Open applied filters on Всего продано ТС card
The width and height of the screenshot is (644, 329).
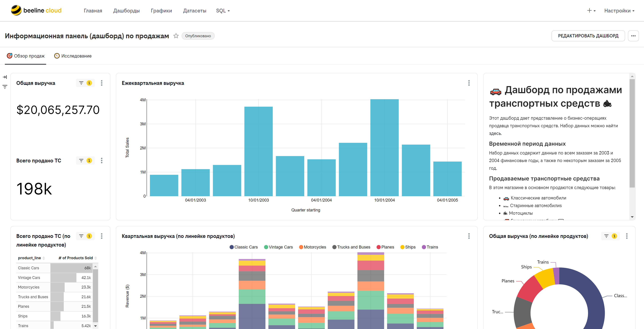pos(85,161)
